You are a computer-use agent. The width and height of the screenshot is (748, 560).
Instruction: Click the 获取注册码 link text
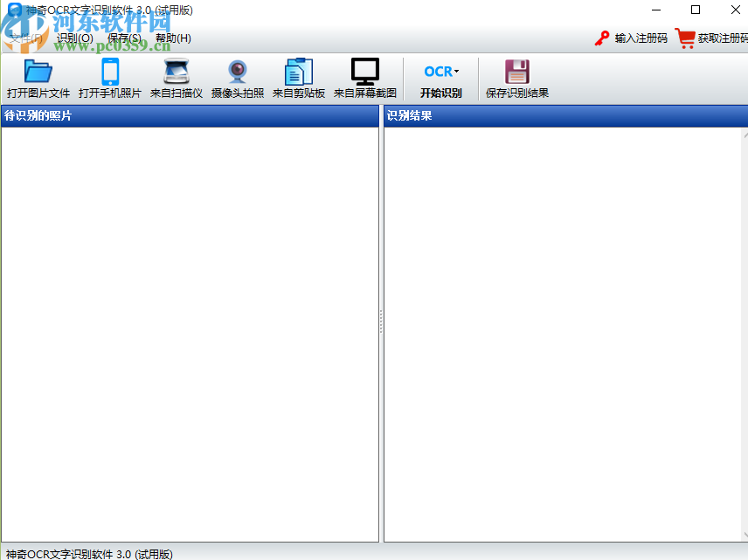(723, 38)
